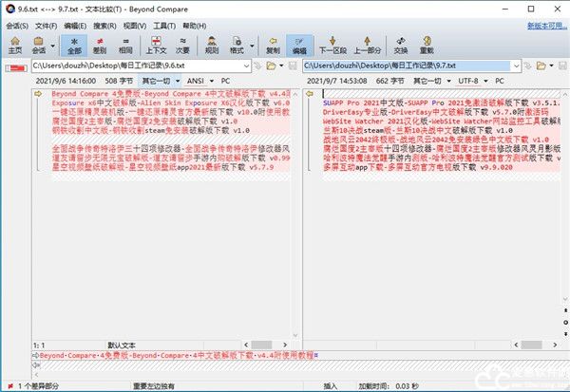
Task: Expand right pane UTF-8 encoding dropdown
Action: coord(486,81)
